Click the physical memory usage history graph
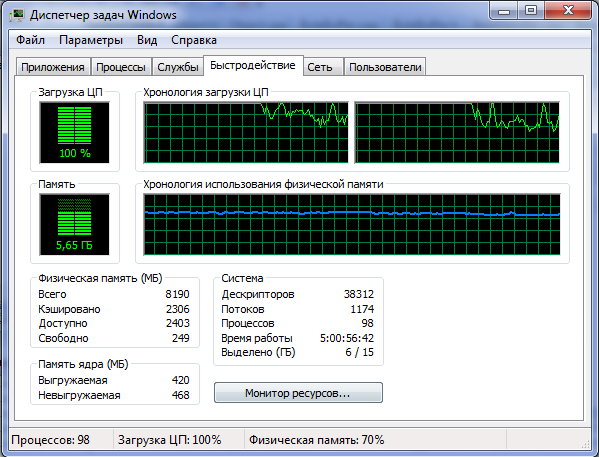Image resolution: width=599 pixels, height=457 pixels. pos(352,224)
